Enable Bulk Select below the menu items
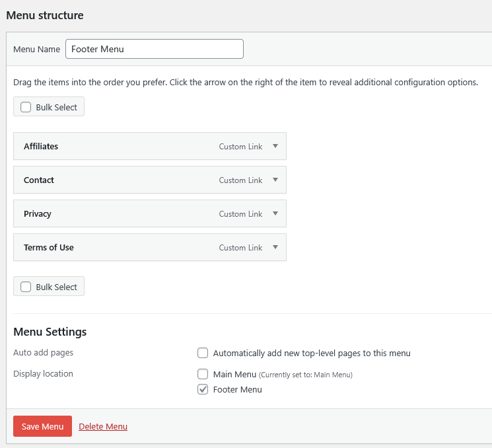 click(x=26, y=287)
